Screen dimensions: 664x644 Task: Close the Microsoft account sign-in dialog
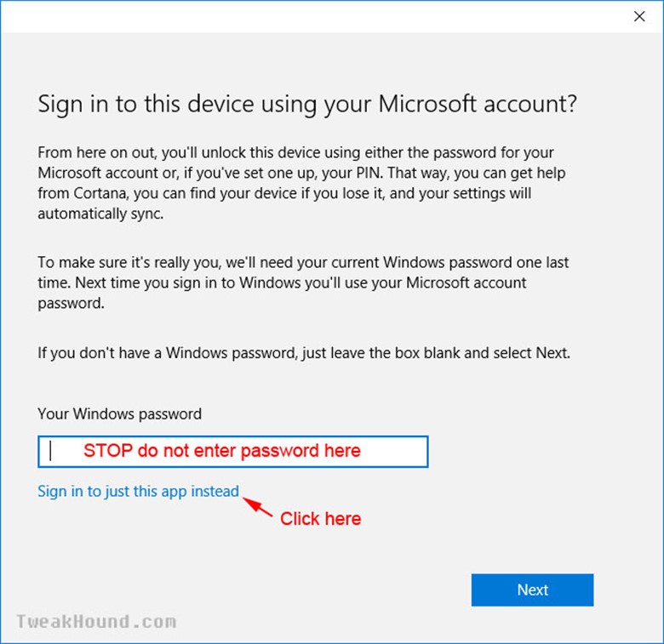pyautogui.click(x=639, y=16)
